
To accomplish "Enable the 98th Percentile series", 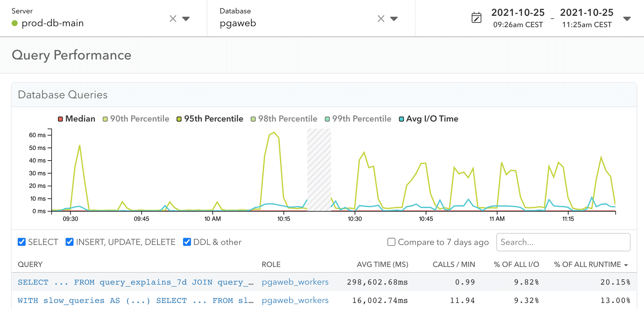I will pyautogui.click(x=284, y=119).
